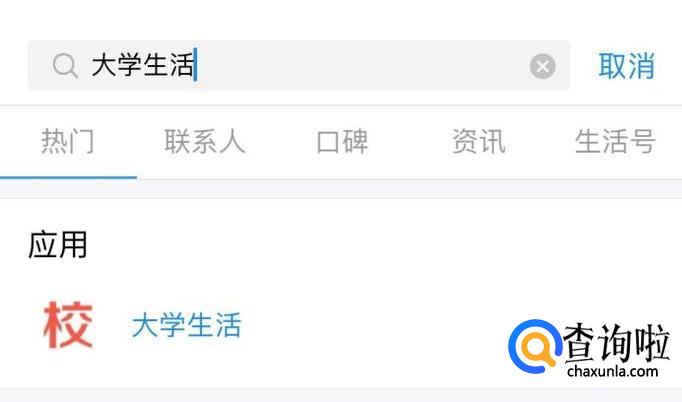
Task: Click the 应用 section header
Action: [x=58, y=245]
